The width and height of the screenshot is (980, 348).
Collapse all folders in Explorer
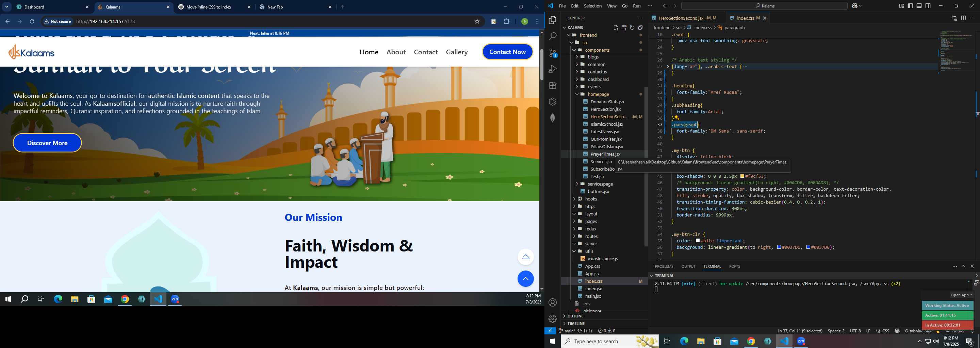pyautogui.click(x=641, y=27)
